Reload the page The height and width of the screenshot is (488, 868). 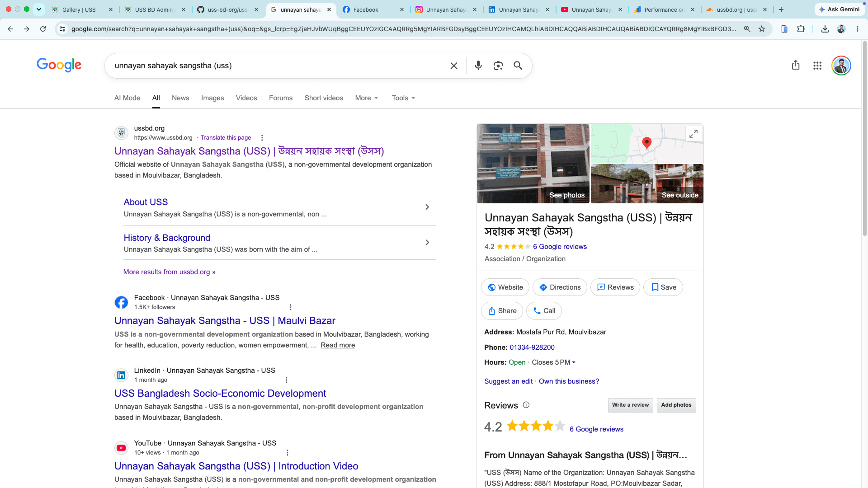point(43,29)
